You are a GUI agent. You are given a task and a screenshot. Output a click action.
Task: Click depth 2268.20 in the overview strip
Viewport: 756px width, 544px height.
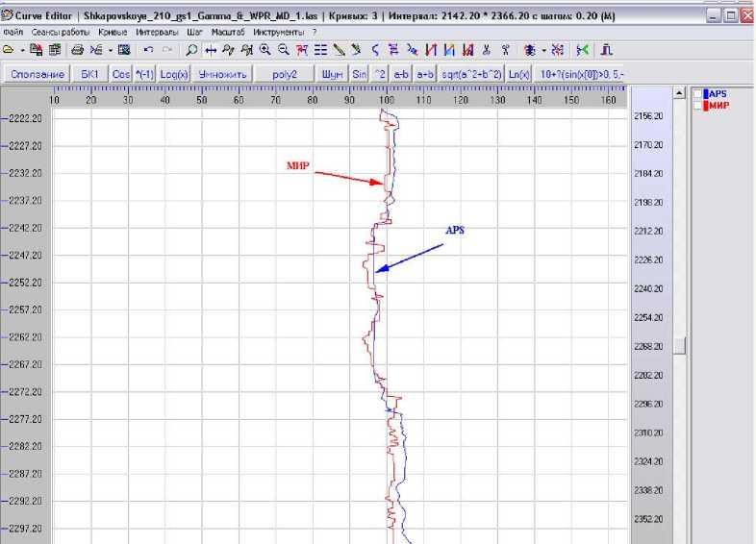point(648,346)
